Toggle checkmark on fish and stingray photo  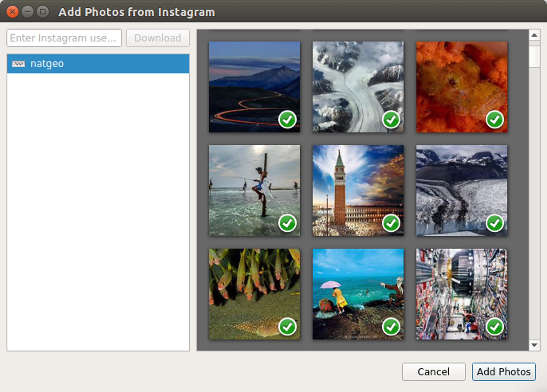point(287,327)
